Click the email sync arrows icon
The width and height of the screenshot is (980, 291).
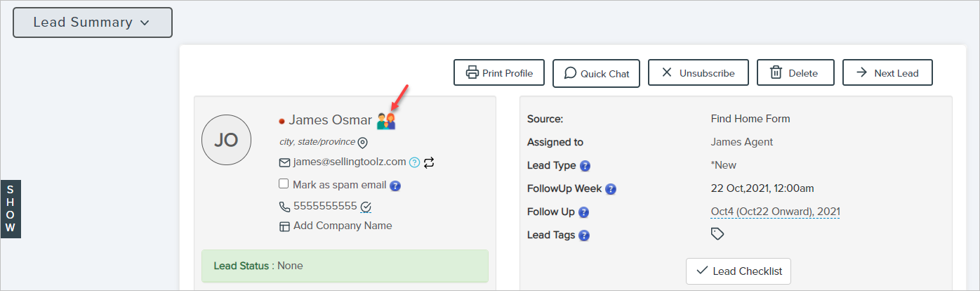tap(430, 162)
